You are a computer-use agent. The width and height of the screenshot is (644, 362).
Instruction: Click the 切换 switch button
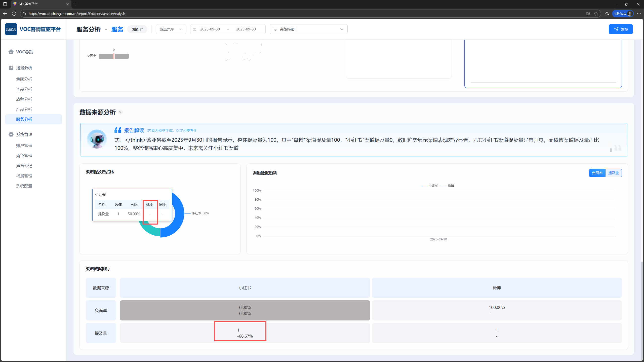[x=137, y=29]
